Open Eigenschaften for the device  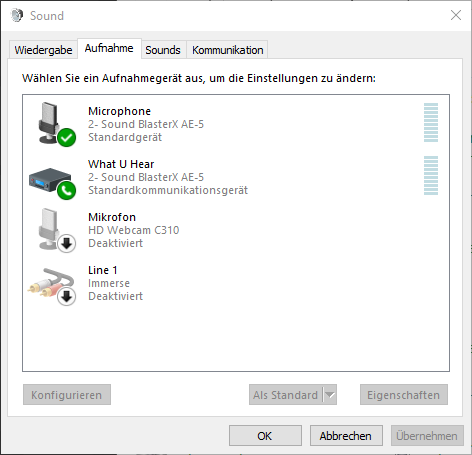point(404,395)
